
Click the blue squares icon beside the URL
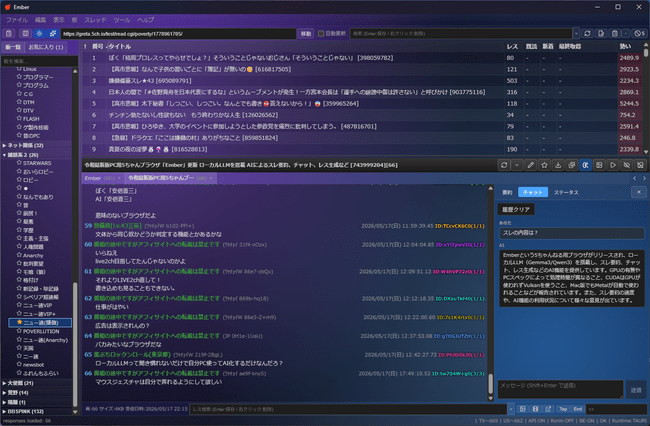tap(53, 34)
